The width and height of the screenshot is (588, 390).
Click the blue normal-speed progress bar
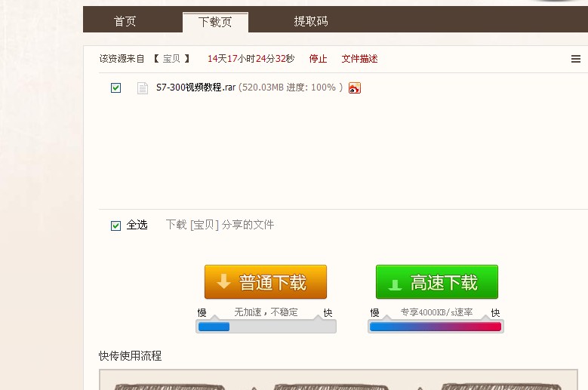[x=214, y=327]
